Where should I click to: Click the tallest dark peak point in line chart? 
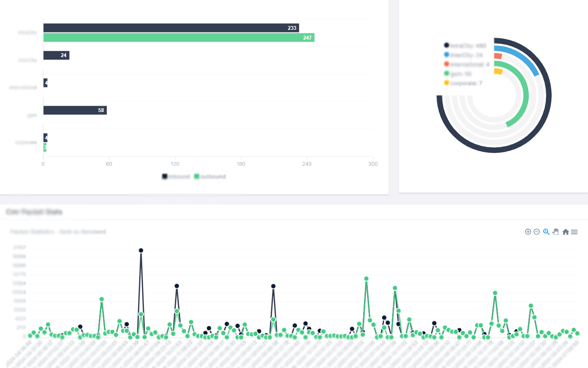click(141, 250)
